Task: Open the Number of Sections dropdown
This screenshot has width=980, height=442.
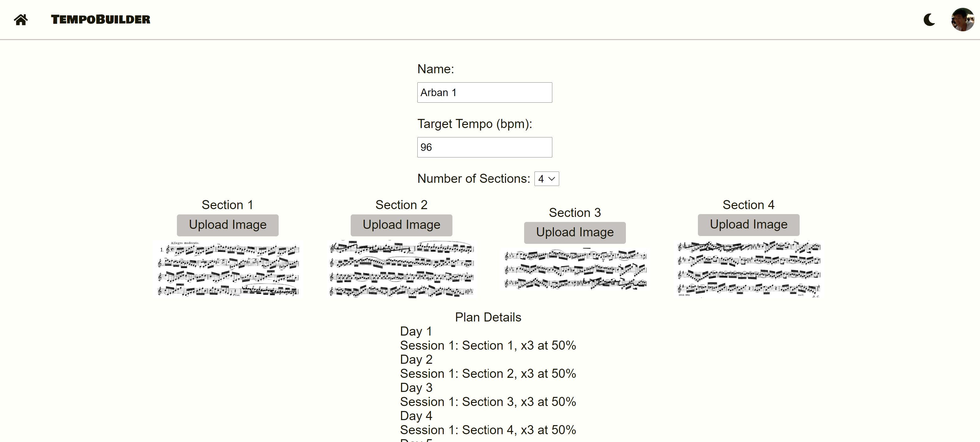Action: point(546,179)
